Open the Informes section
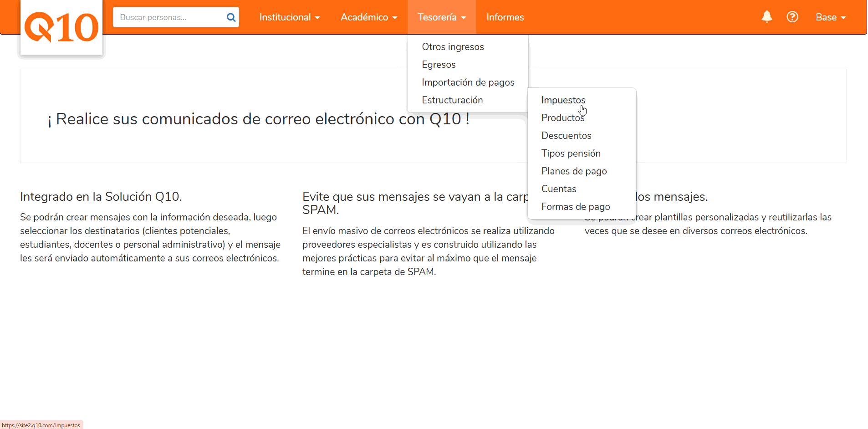The height and width of the screenshot is (429, 868). tap(505, 17)
